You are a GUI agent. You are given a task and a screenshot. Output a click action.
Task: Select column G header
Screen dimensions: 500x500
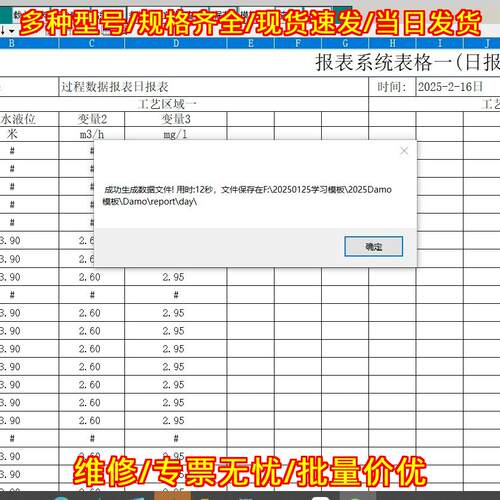[345, 43]
